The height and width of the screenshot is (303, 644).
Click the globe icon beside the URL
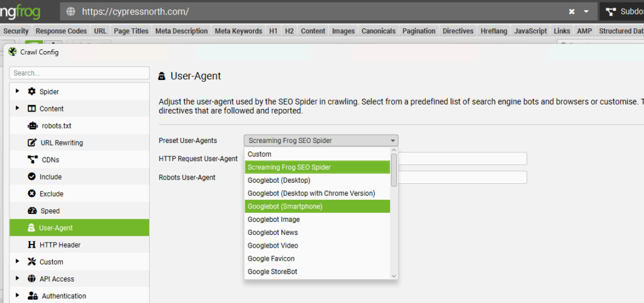pos(71,11)
